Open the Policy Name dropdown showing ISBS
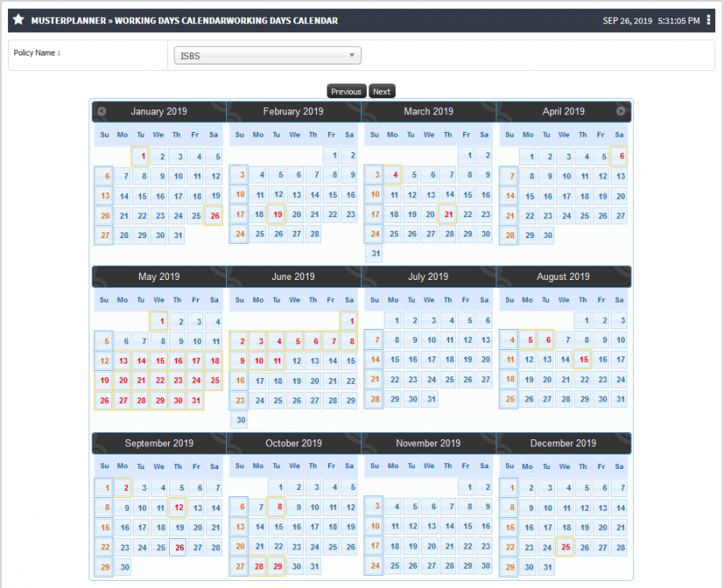Viewport: 724px width, 588px height. 267,56
